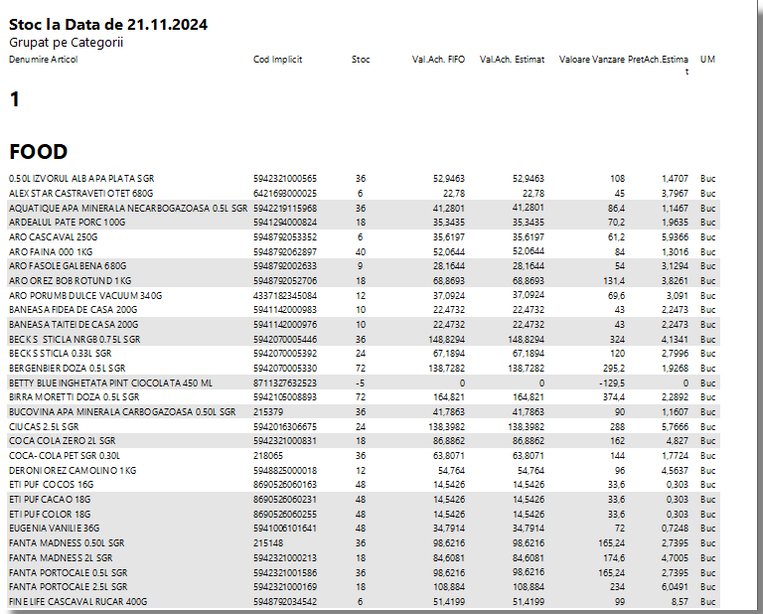Click ARO FAINA 000 1KG item
763x614 pixels.
[51, 252]
